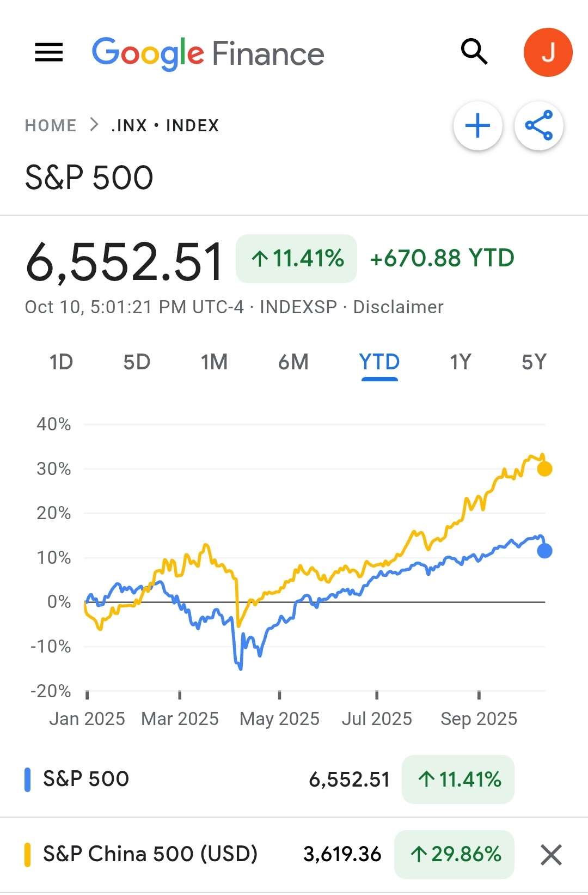Go to HOME breadcrumb link
The width and height of the screenshot is (588, 895).
[x=51, y=126]
